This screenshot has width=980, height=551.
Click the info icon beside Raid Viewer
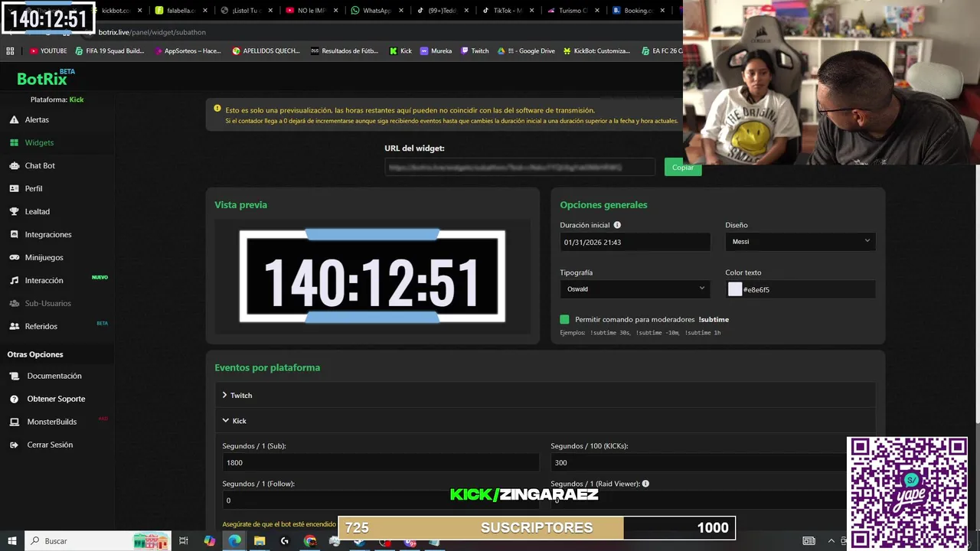click(x=645, y=484)
